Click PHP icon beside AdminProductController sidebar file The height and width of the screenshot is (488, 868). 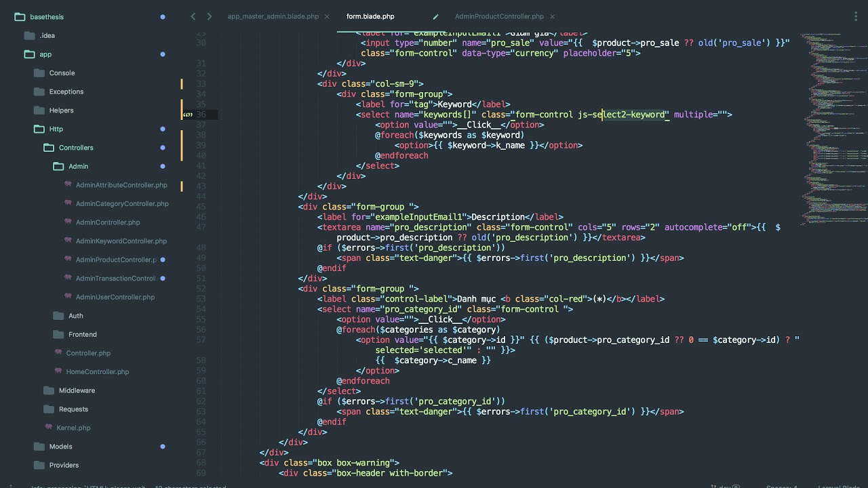click(x=68, y=259)
